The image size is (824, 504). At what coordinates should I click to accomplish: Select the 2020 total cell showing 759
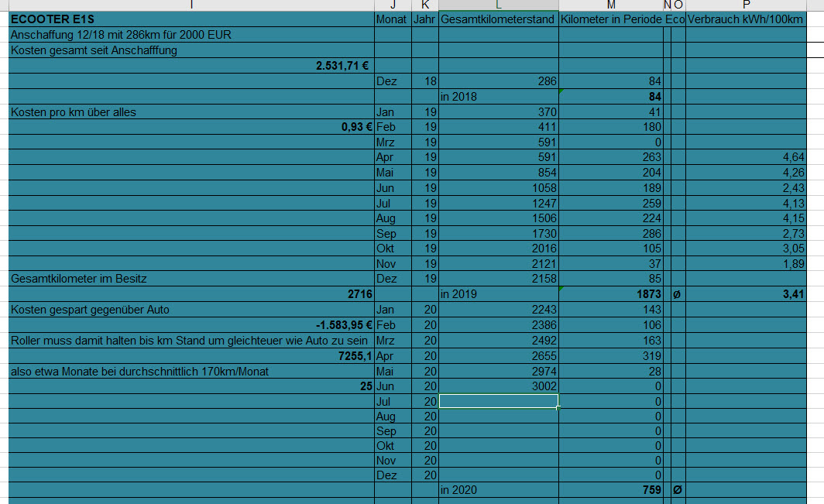point(610,490)
